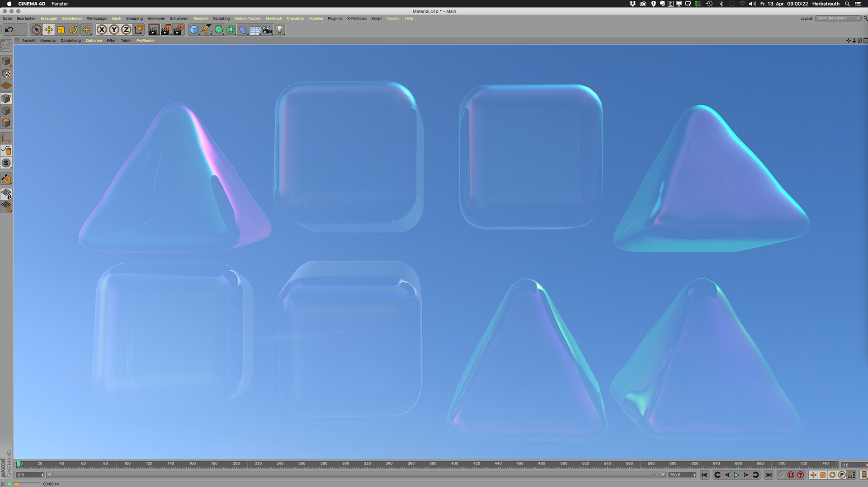Open the Simulieren menu
The height and width of the screenshot is (487, 868).
(179, 19)
